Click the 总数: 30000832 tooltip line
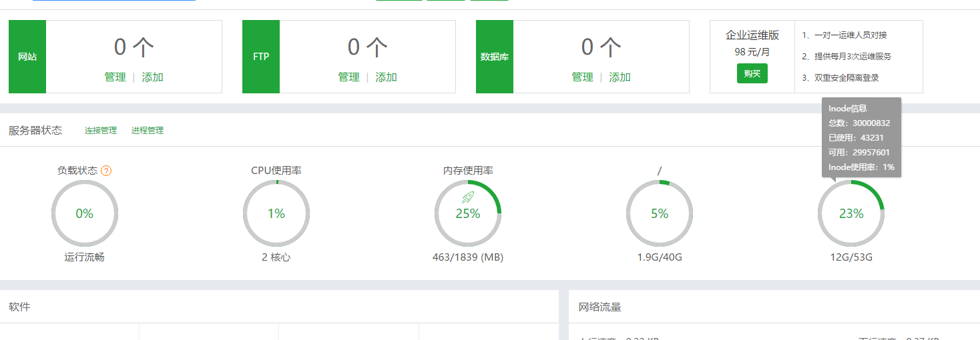The height and width of the screenshot is (340, 980). [859, 123]
